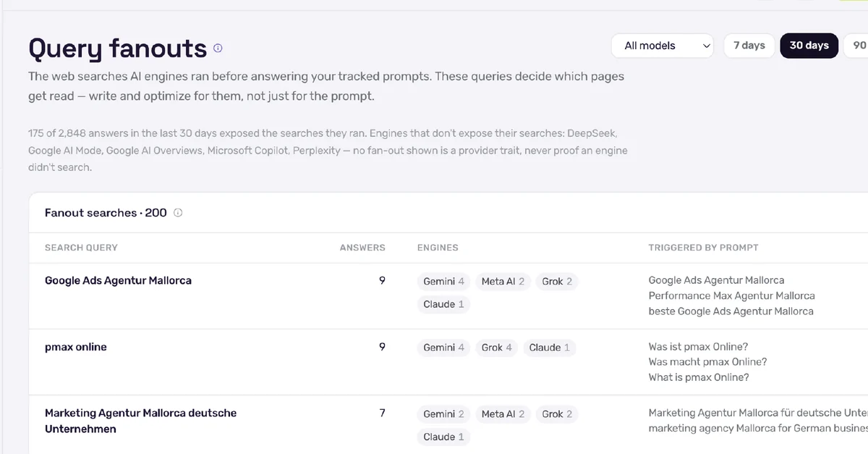Click prompt Was macht pmax Online?
Screen dimensions: 868x454
click(x=707, y=362)
